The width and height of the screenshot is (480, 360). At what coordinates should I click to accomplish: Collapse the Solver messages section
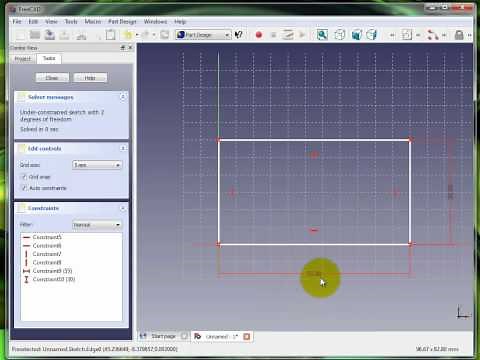[123, 97]
